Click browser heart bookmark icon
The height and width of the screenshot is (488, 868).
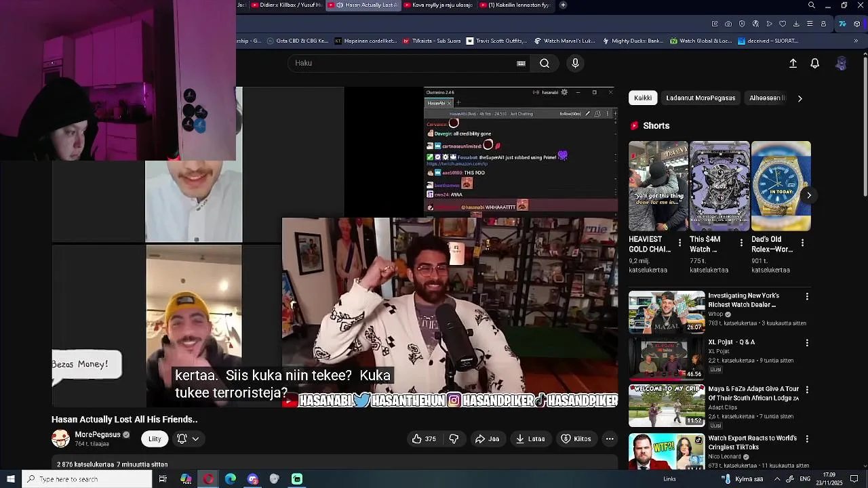click(x=783, y=24)
